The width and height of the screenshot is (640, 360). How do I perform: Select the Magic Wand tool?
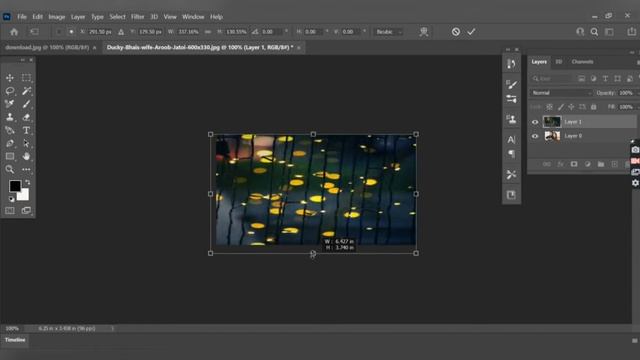click(26, 91)
